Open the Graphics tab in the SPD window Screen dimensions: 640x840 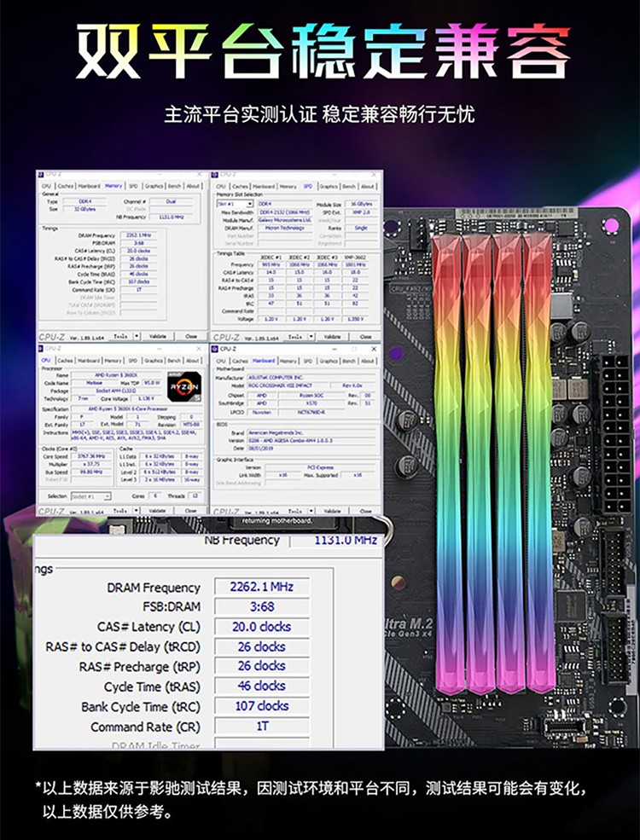coord(329,187)
